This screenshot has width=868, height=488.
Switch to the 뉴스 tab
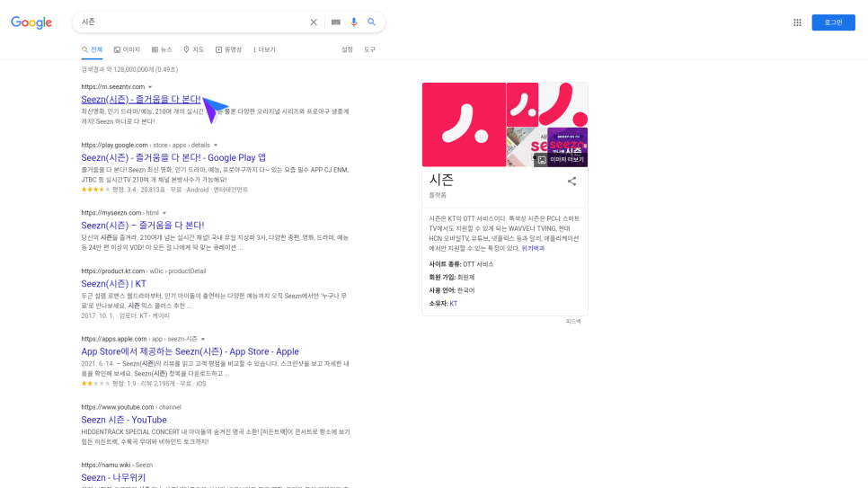click(162, 49)
